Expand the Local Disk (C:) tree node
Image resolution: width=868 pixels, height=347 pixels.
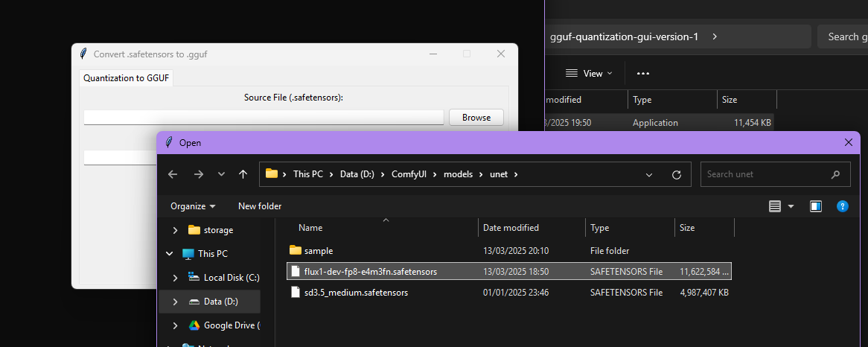tap(175, 278)
